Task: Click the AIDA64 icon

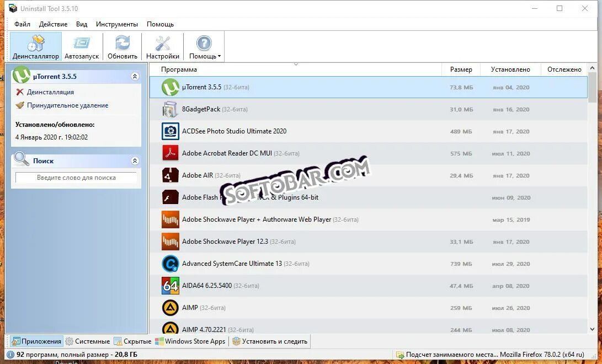Action: pyautogui.click(x=170, y=286)
